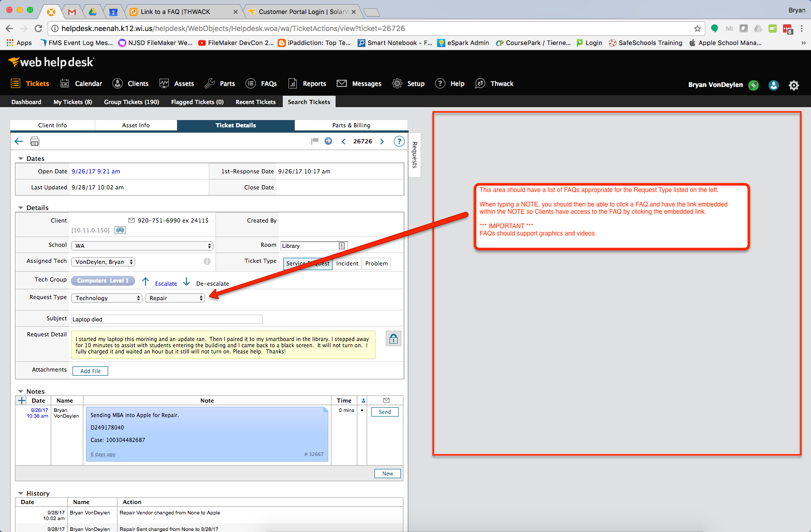
Task: Print the ticket using the printer icon
Action: [35, 141]
